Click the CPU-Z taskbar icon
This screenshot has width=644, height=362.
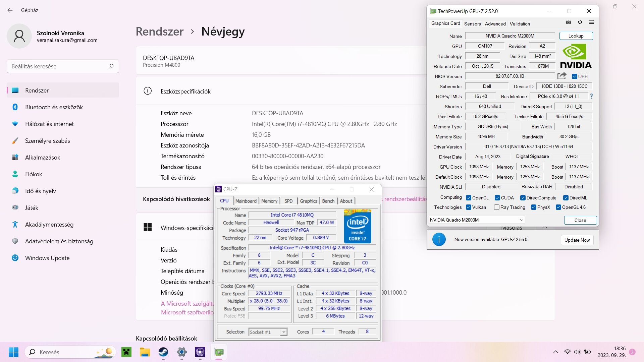click(x=200, y=352)
